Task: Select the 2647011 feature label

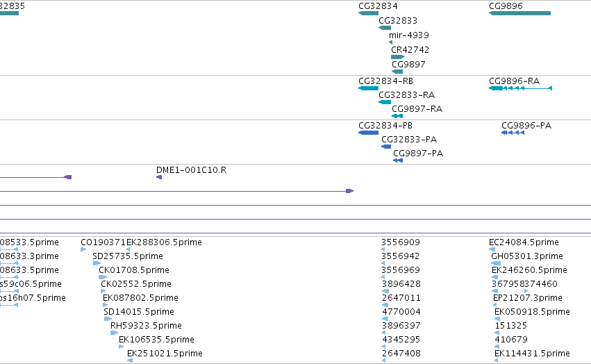Action: pyautogui.click(x=401, y=298)
